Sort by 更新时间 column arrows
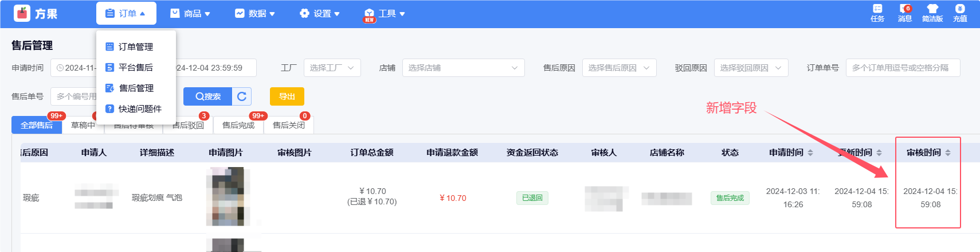980x252 pixels. tap(879, 153)
